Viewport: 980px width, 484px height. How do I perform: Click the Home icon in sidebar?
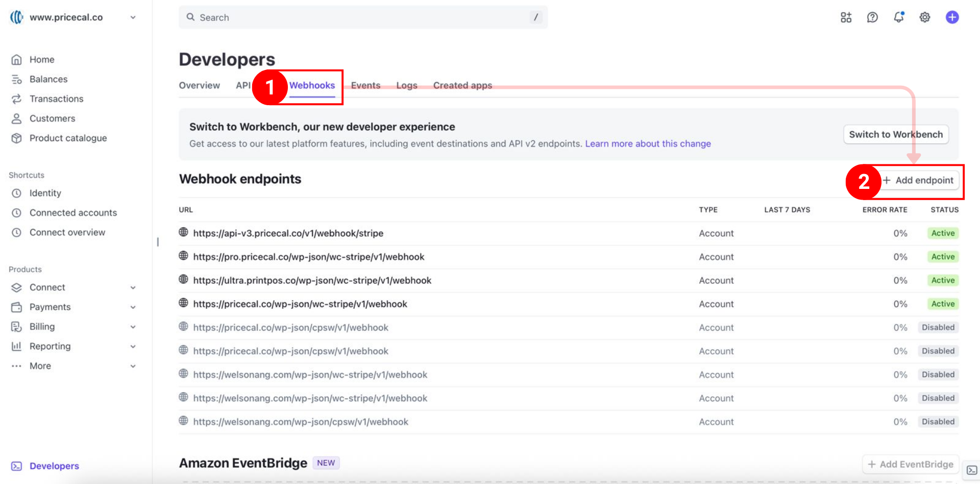coord(17,60)
